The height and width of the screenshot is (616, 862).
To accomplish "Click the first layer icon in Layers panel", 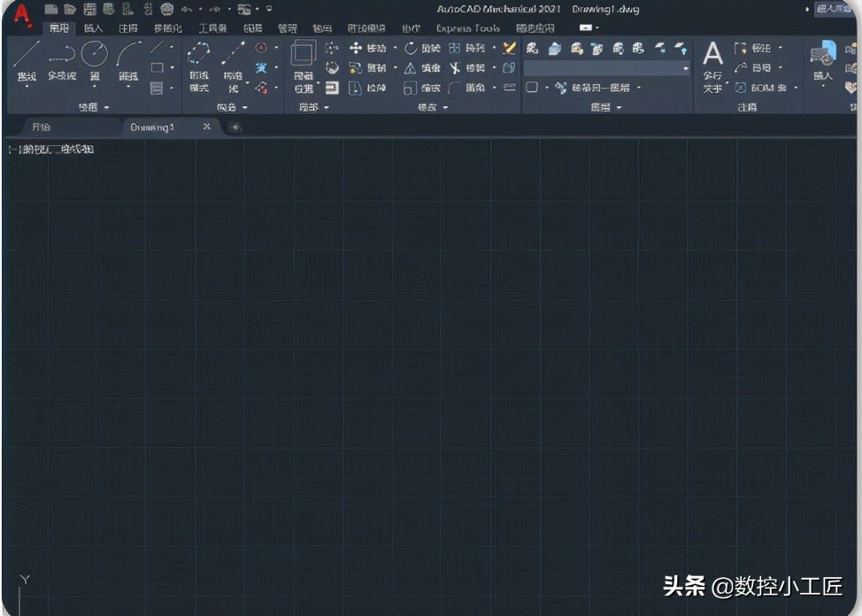I will (x=532, y=49).
